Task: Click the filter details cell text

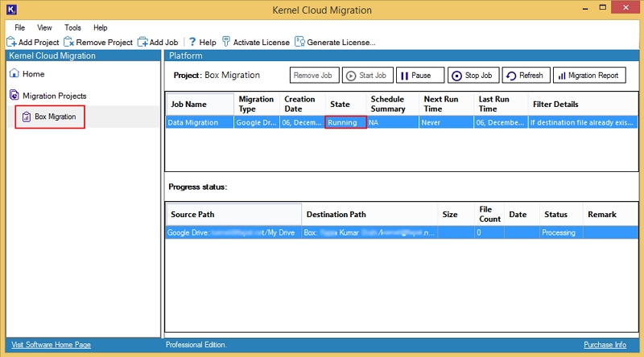Action: 581,122
